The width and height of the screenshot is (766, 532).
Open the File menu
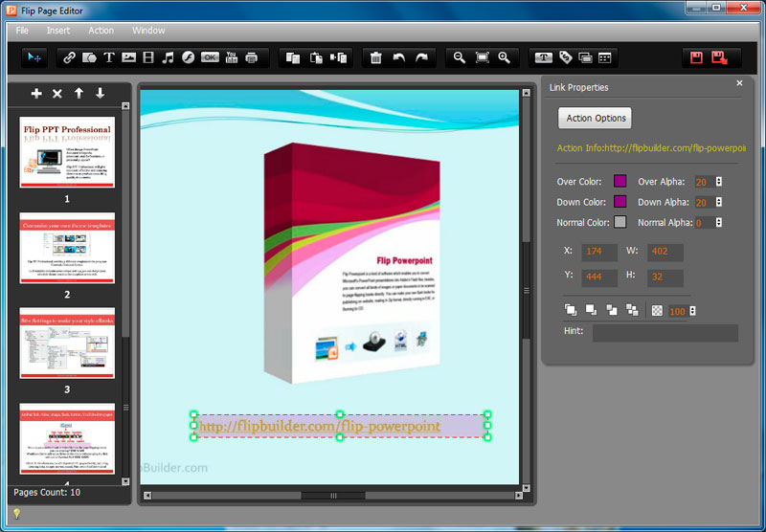(22, 31)
